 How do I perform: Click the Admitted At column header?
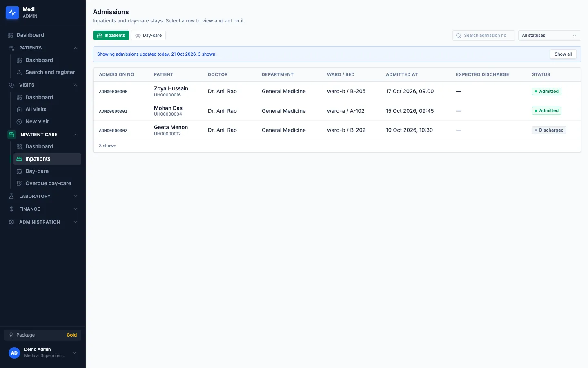pos(402,75)
